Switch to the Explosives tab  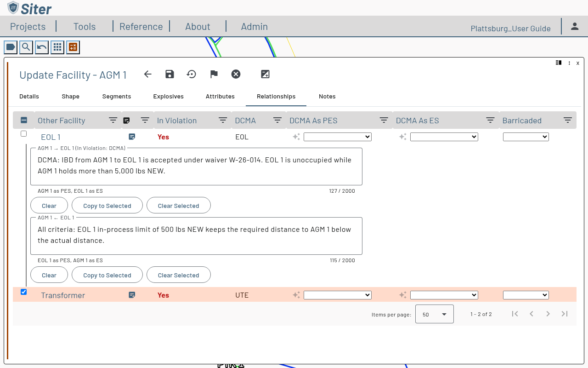click(169, 96)
